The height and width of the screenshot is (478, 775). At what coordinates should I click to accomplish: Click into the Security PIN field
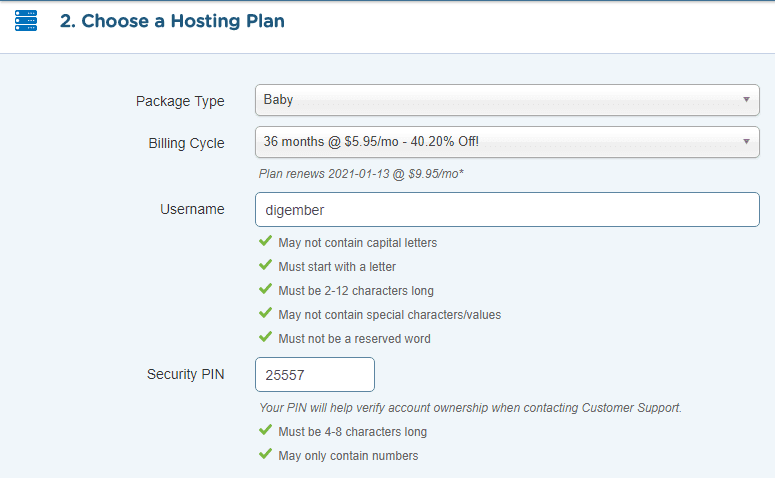pyautogui.click(x=315, y=375)
